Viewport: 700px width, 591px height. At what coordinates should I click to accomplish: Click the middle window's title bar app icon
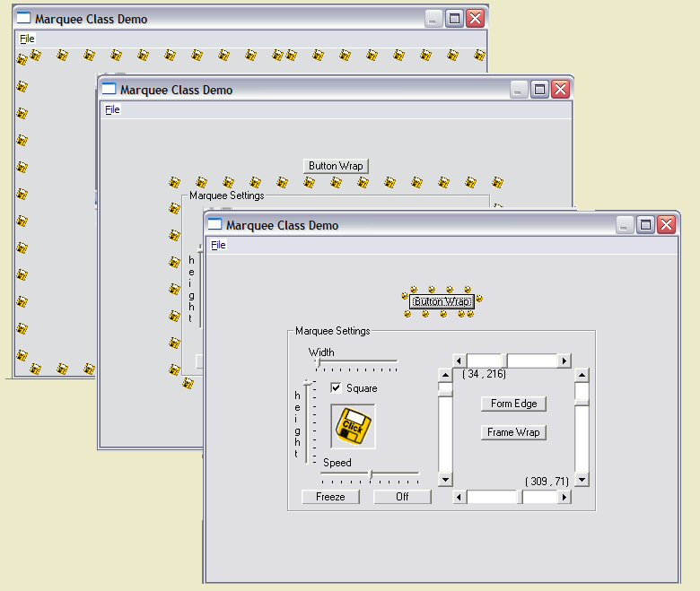[109, 90]
